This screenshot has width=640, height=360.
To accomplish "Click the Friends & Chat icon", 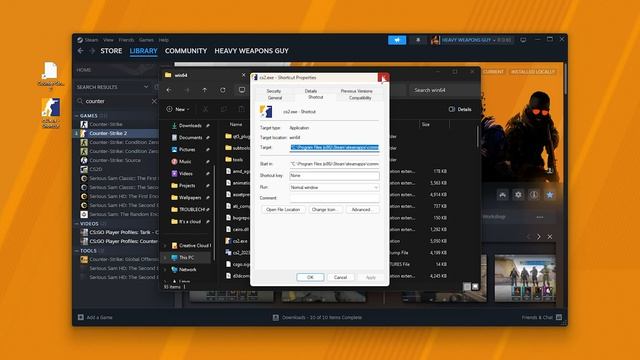I will click(x=559, y=317).
